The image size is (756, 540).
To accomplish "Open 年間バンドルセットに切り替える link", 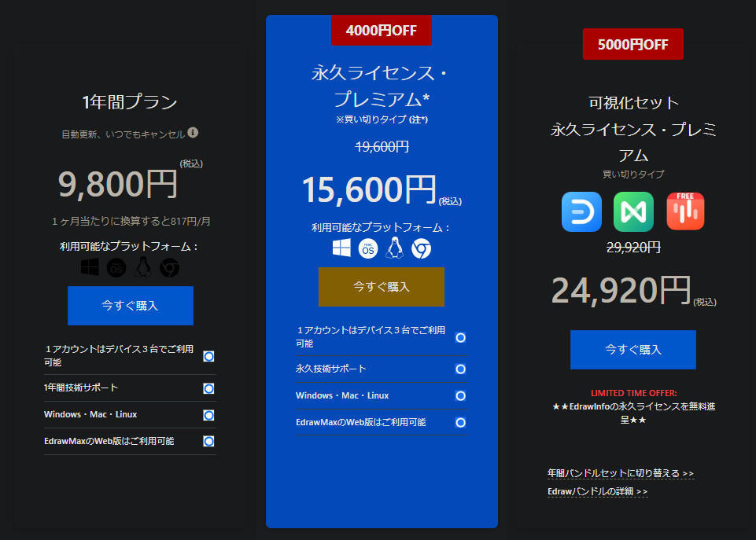I will (x=621, y=473).
